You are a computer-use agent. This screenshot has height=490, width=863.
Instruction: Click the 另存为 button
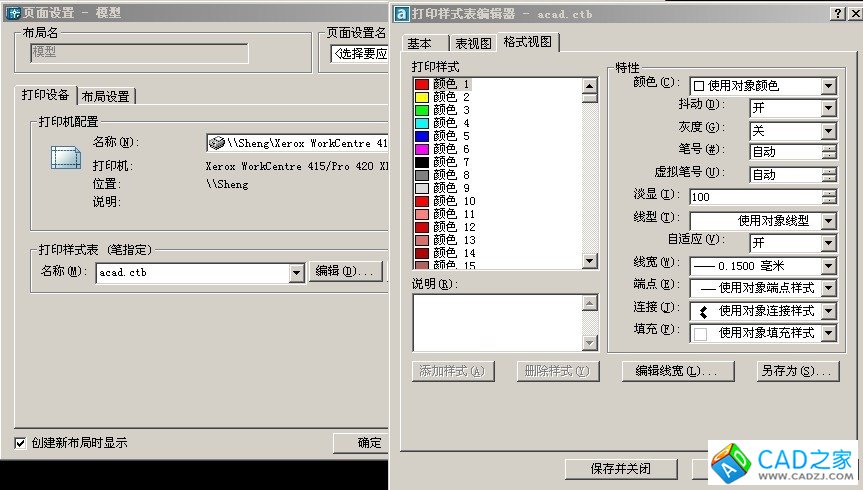tap(798, 371)
